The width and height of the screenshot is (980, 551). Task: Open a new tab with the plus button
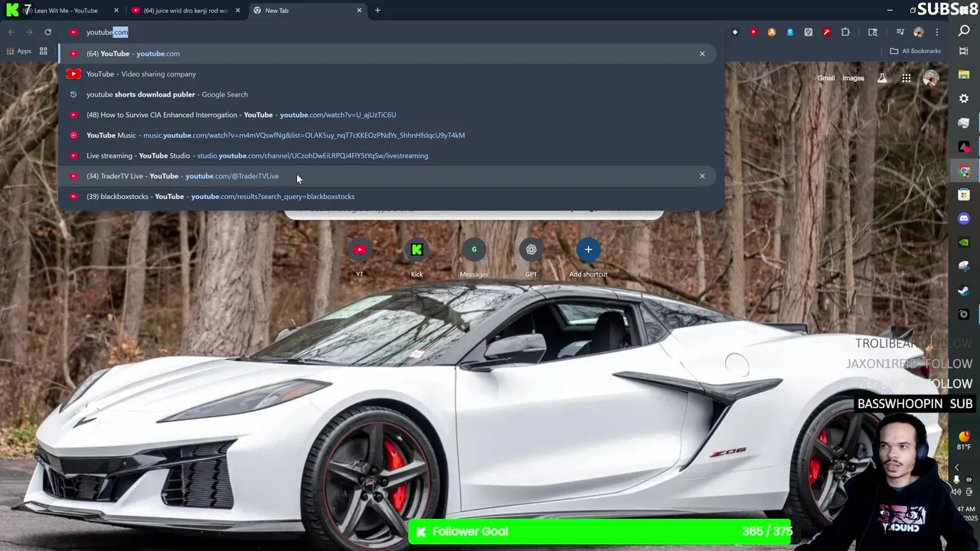[377, 11]
